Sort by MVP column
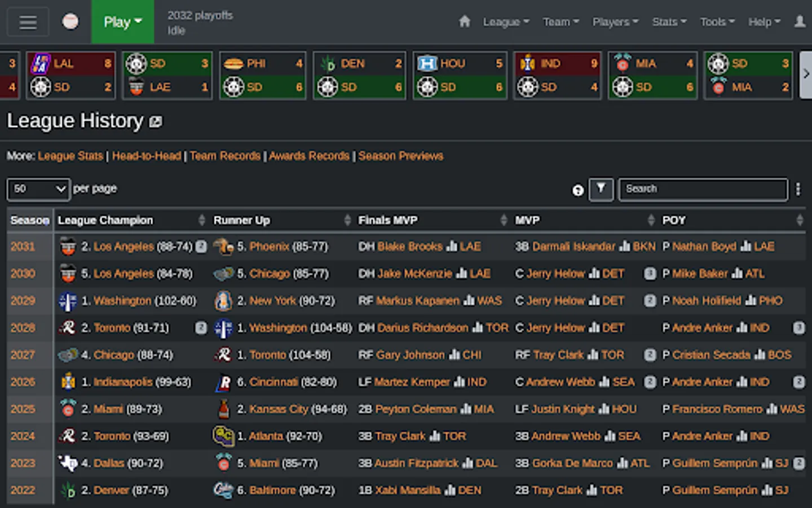Screen dimensions: 812x508 (x=585, y=220)
